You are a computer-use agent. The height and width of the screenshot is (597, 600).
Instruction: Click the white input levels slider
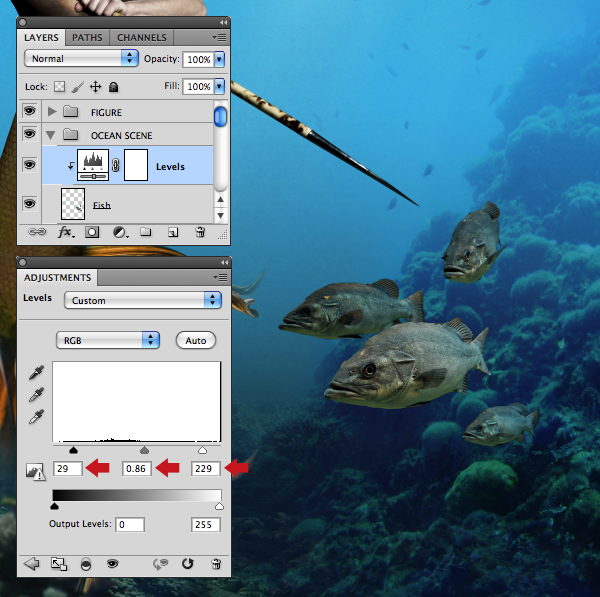pyautogui.click(x=202, y=450)
